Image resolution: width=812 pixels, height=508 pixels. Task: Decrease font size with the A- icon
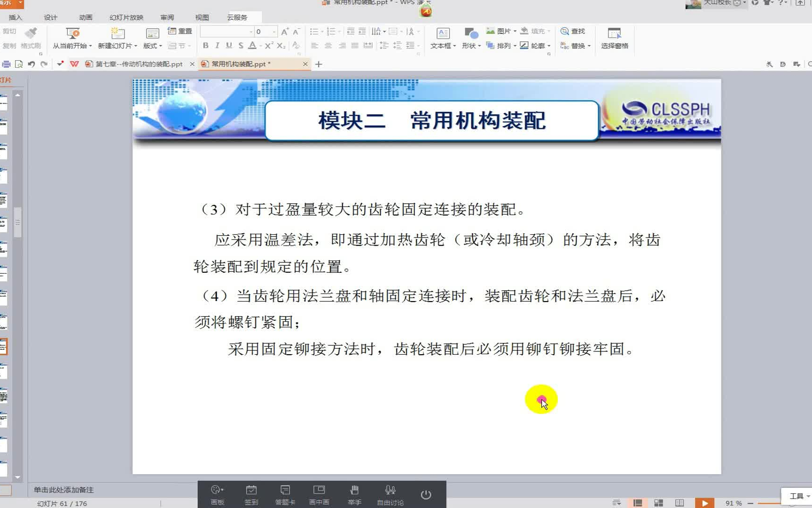tap(296, 32)
